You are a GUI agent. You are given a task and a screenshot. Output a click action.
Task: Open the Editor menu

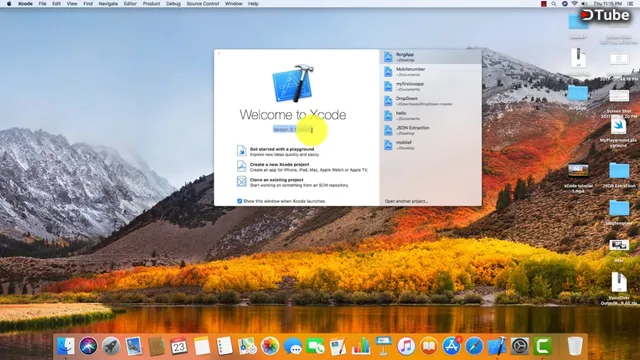click(130, 4)
